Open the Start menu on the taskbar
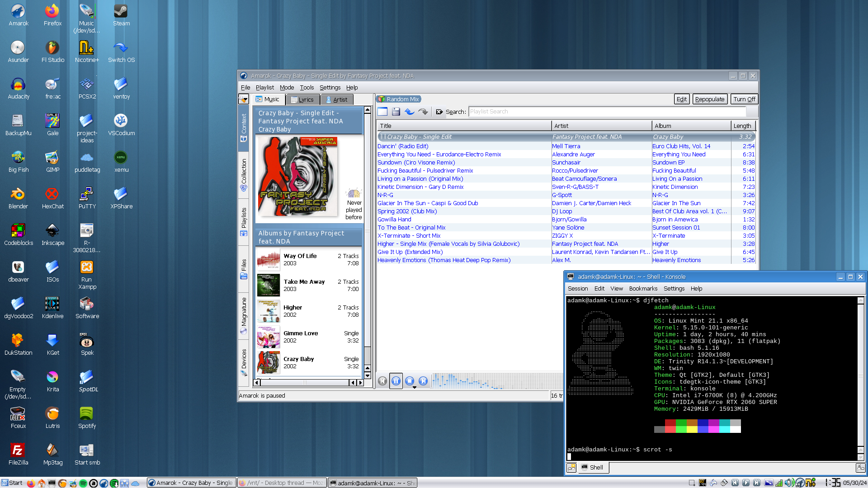The width and height of the screenshot is (868, 488). (12, 483)
